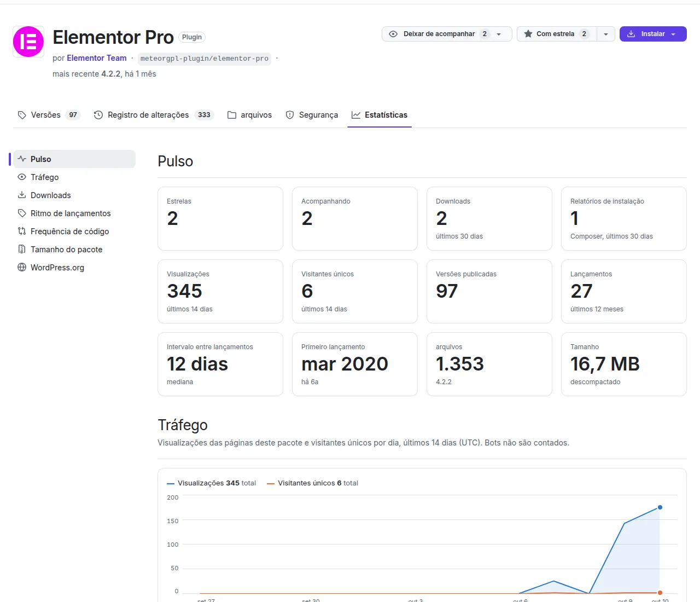Open the WordPress.org sidebar link
This screenshot has width=700, height=602.
click(74, 267)
